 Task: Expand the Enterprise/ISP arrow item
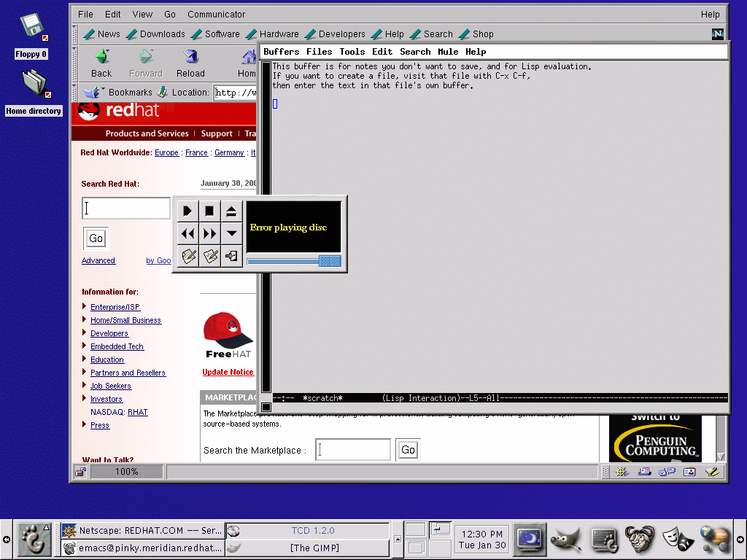pos(85,307)
